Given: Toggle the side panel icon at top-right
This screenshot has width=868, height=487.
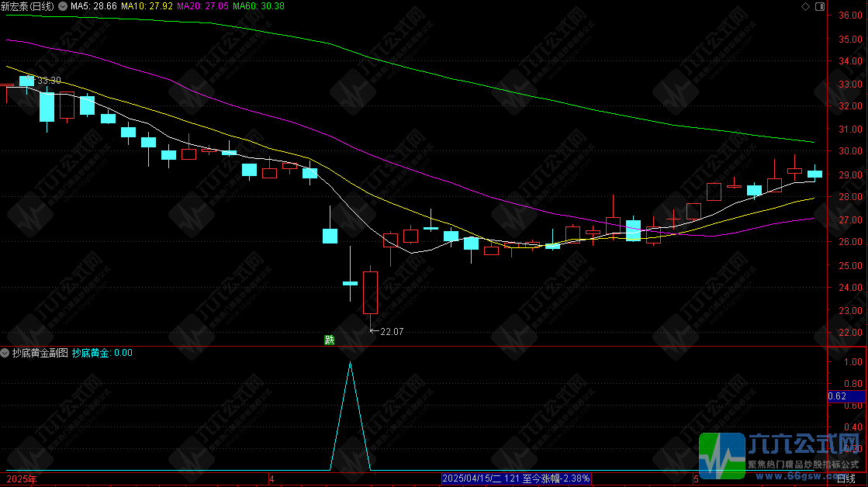Looking at the screenshot, I should [x=820, y=7].
